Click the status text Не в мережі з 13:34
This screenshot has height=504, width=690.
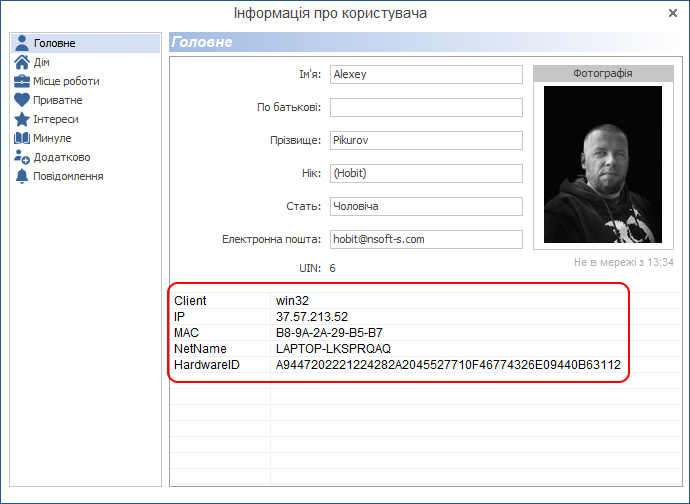click(x=624, y=262)
